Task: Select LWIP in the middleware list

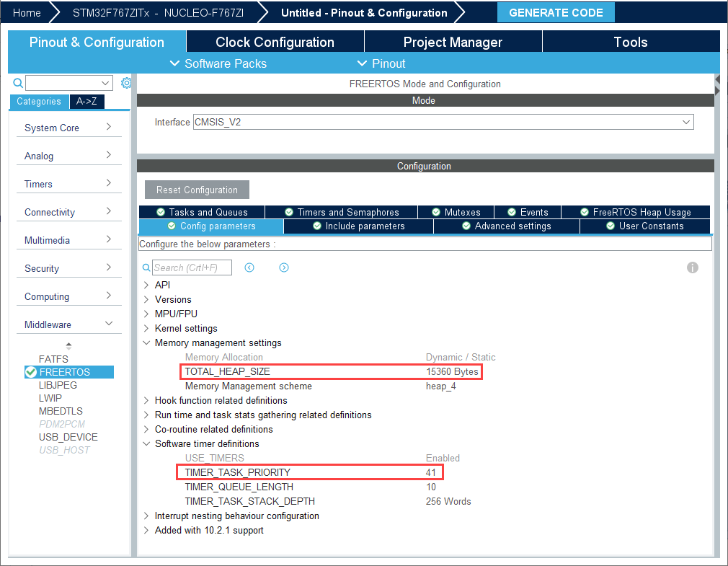Action: pos(50,398)
